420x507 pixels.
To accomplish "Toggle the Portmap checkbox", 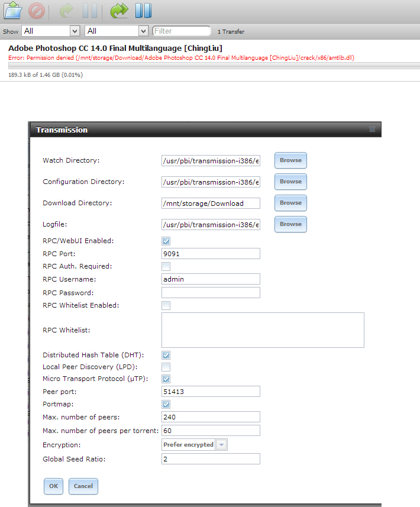I will click(166, 404).
